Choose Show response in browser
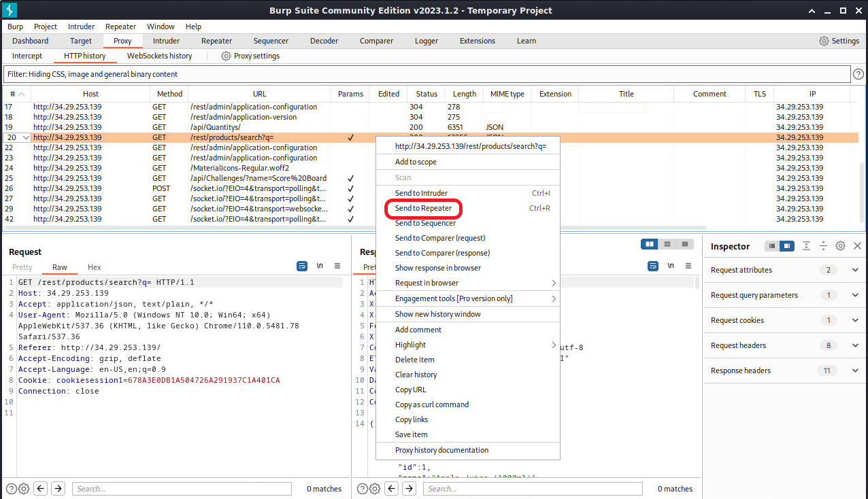Image resolution: width=868 pixels, height=499 pixels. (x=468, y=268)
